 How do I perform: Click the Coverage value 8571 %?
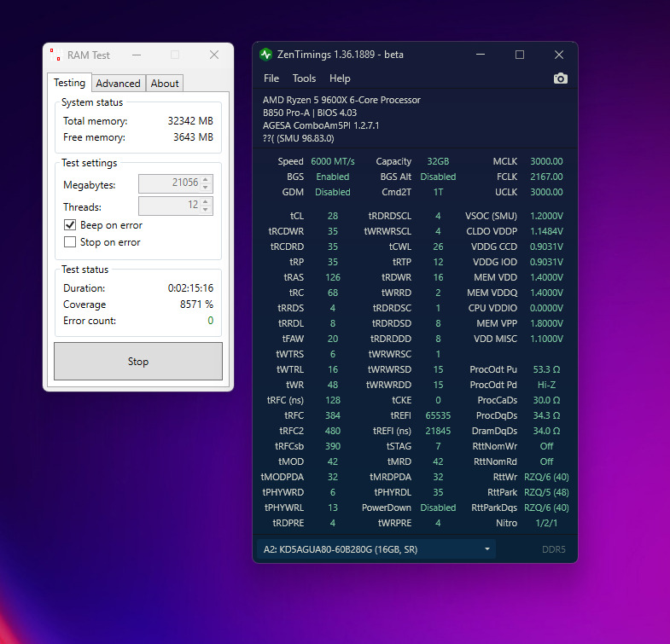196,304
